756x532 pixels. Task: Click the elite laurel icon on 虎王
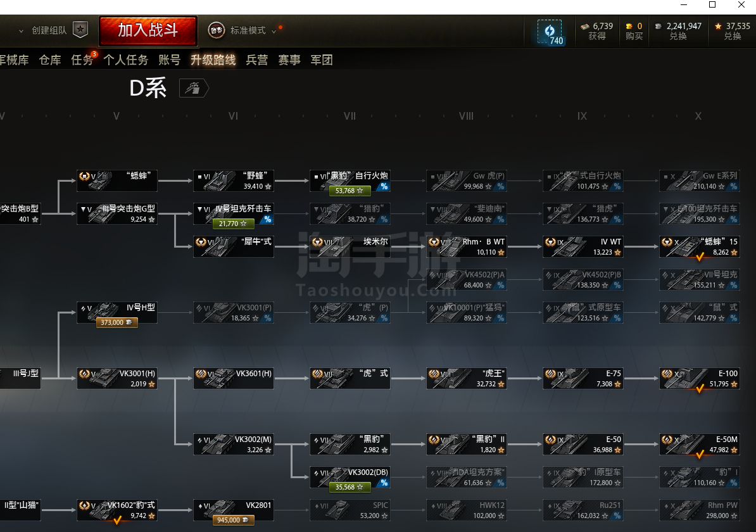tap(434, 374)
